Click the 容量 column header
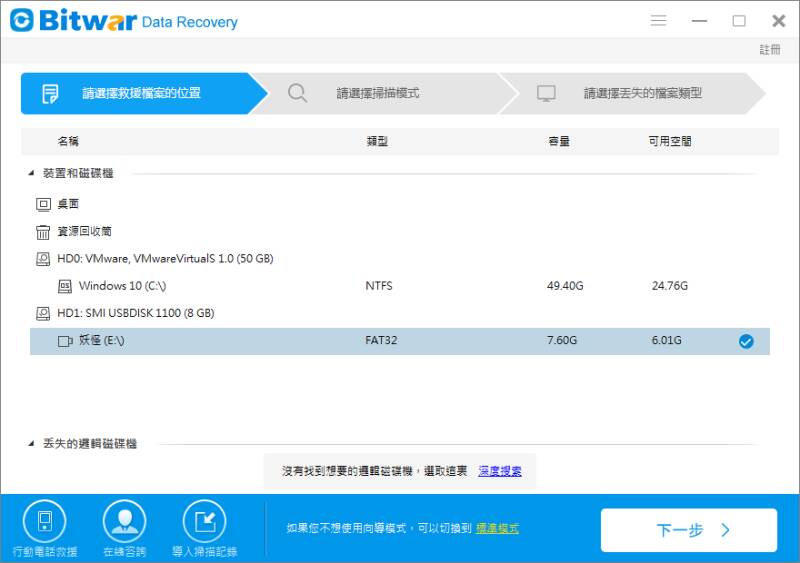Screen dimensions: 800x563 pyautogui.click(x=559, y=141)
